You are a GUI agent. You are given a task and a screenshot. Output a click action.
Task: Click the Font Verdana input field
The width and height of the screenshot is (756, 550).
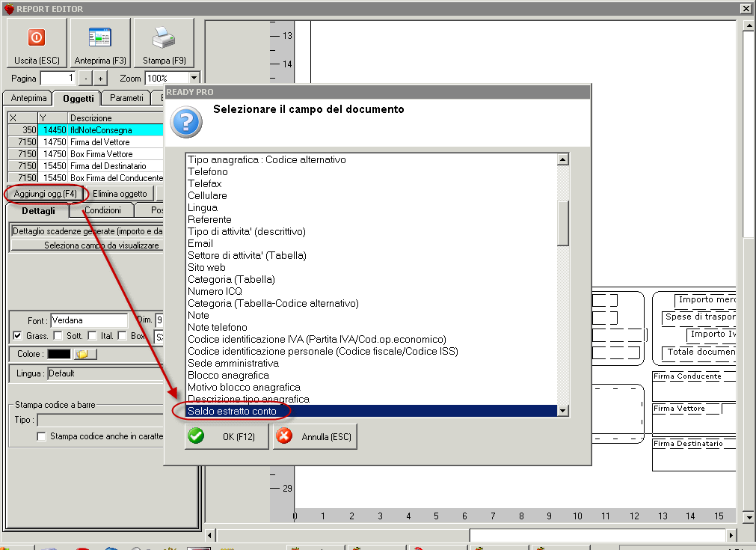coord(89,320)
